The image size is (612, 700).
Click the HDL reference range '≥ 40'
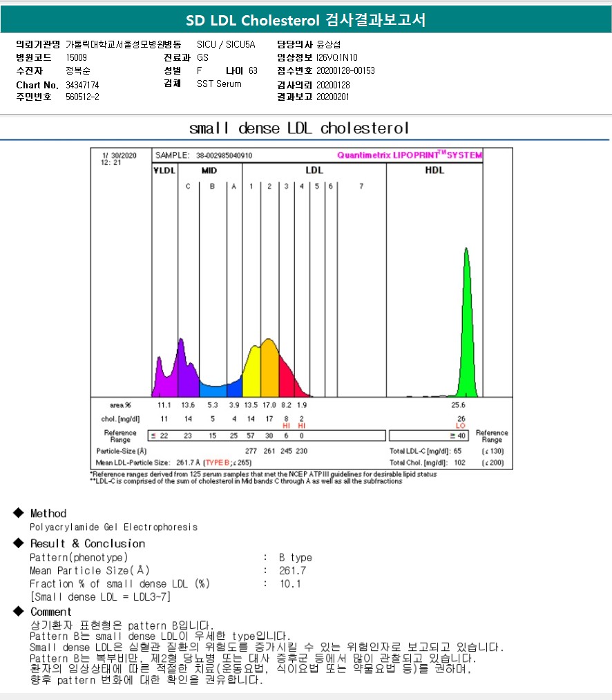coord(457,436)
